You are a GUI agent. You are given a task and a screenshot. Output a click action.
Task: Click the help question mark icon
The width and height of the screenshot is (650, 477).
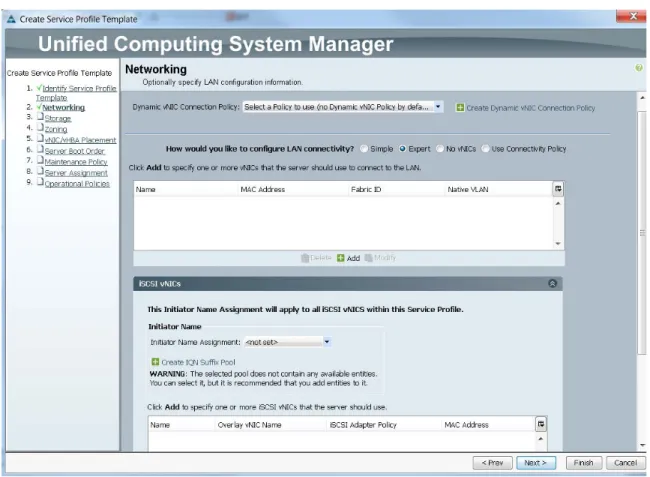pos(638,68)
